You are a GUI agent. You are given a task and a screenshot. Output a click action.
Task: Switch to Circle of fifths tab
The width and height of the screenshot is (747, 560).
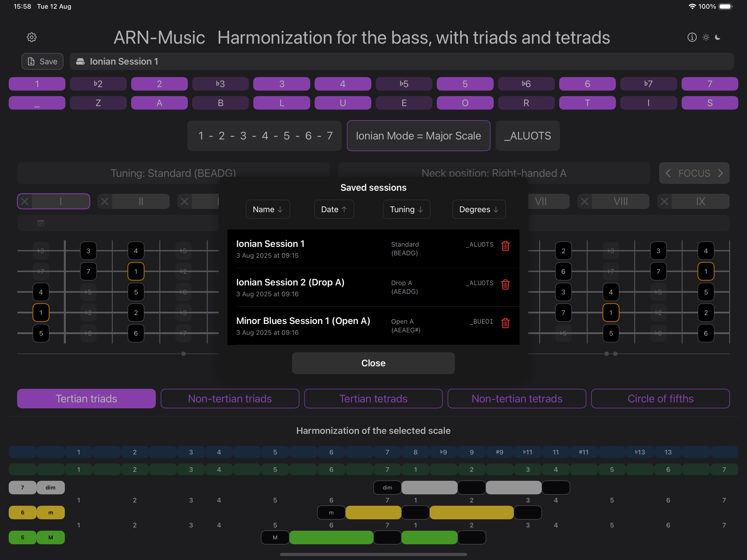(x=660, y=399)
